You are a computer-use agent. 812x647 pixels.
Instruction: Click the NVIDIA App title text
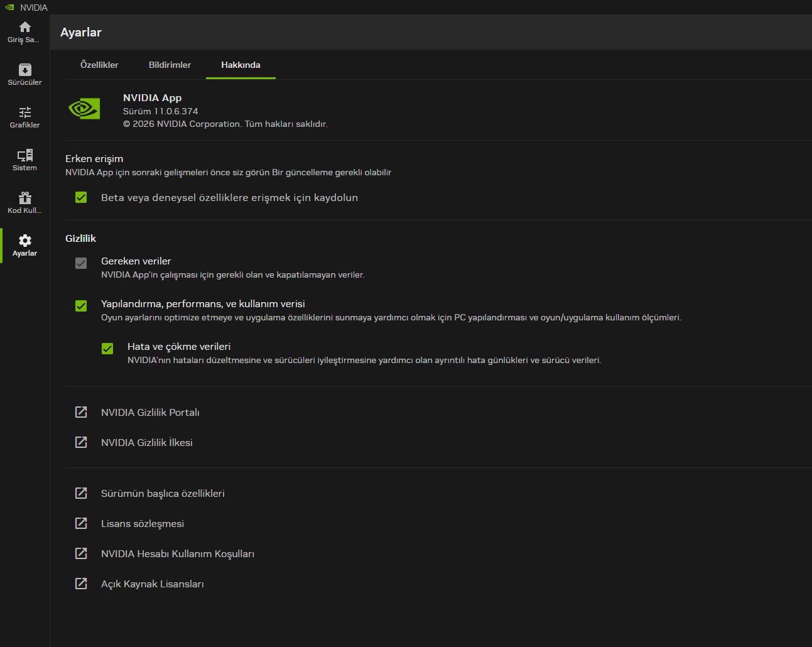(152, 98)
